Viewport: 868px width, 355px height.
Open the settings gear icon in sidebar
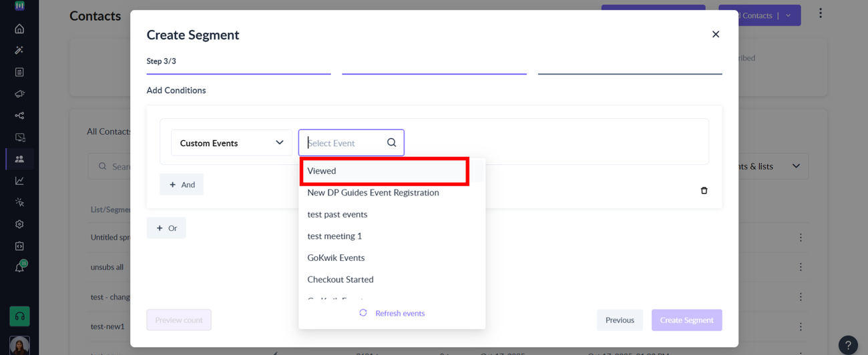point(19,224)
